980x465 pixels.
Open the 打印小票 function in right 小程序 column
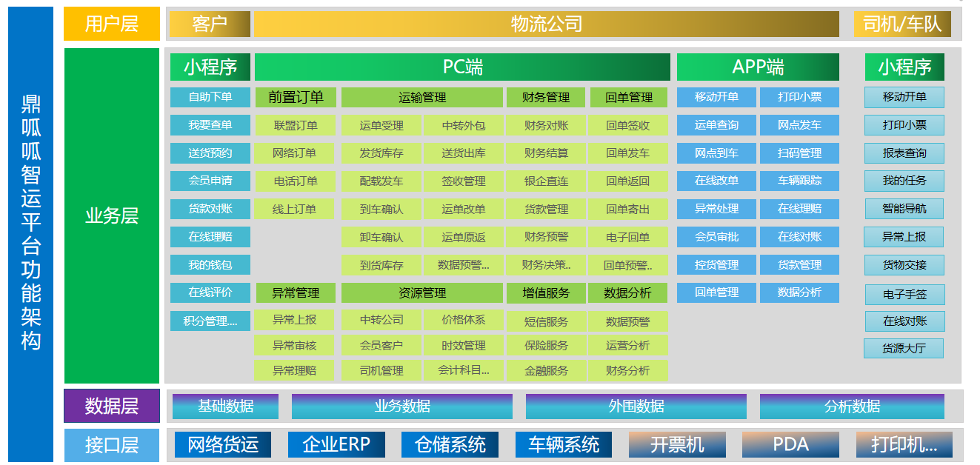click(903, 125)
